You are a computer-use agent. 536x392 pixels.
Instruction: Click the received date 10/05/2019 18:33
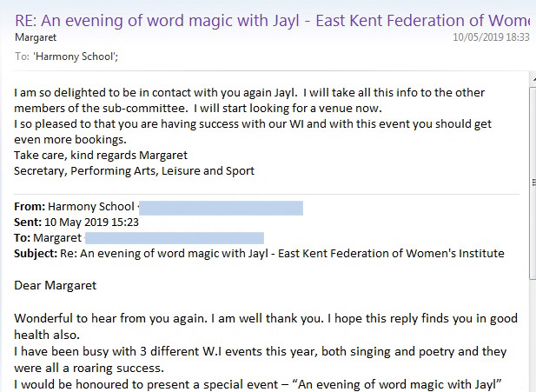491,37
